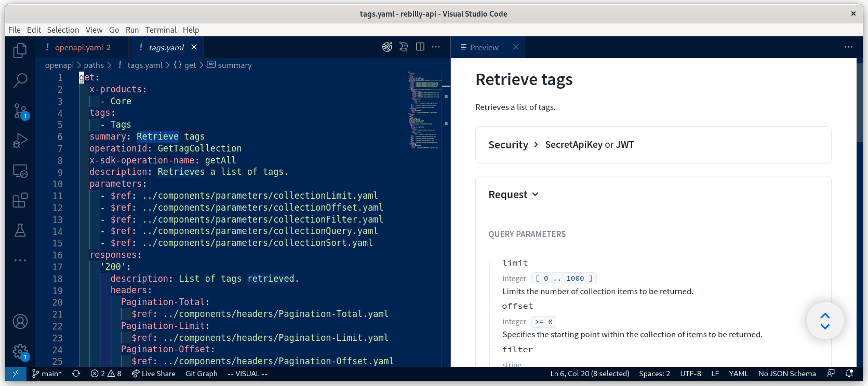Open Remote Explorer in activity bar
Image resolution: width=868 pixels, height=386 pixels.
20,171
